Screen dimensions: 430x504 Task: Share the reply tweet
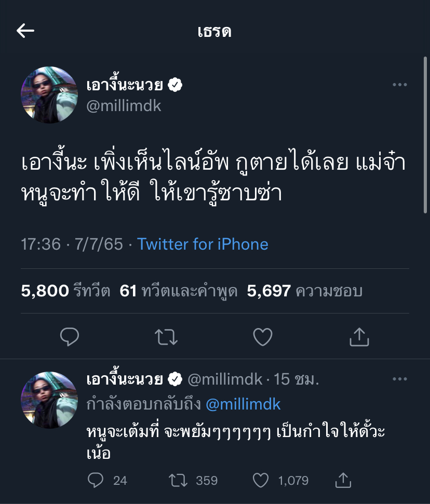pyautogui.click(x=343, y=480)
